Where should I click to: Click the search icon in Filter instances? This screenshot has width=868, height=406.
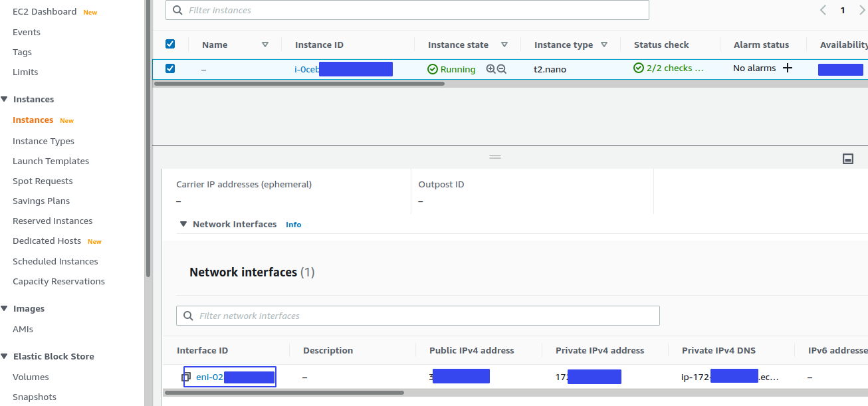177,10
